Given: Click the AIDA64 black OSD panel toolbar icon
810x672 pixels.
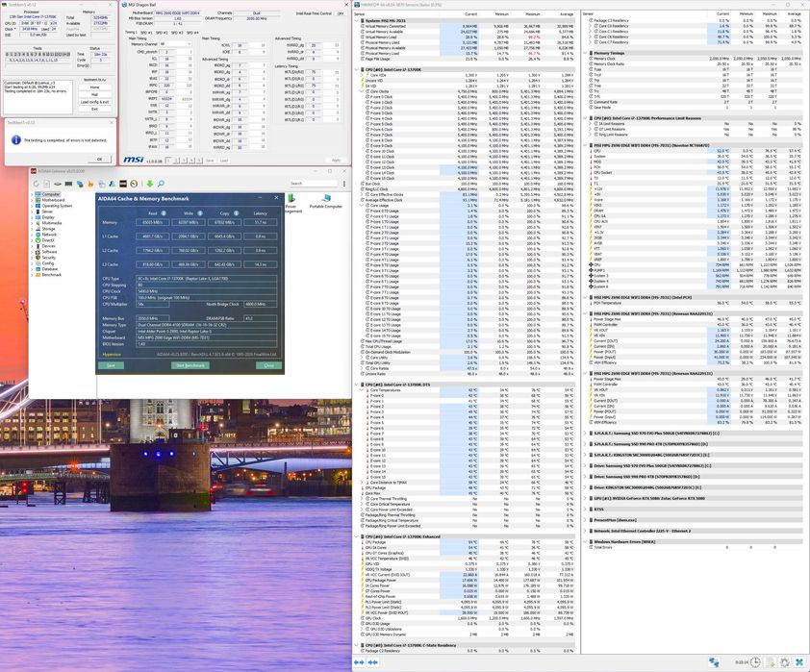Looking at the screenshot, I should (x=123, y=184).
